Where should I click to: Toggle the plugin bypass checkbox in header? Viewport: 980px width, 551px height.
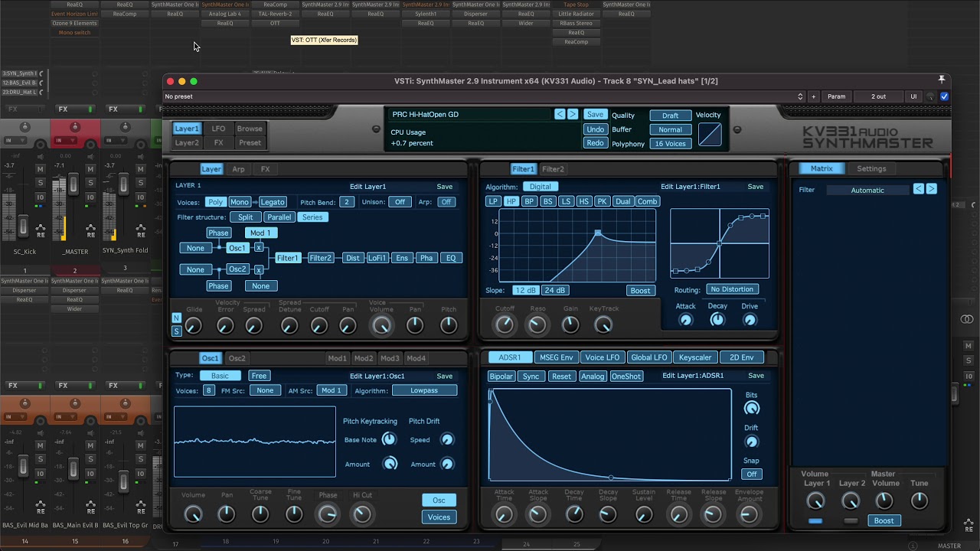coord(944,96)
